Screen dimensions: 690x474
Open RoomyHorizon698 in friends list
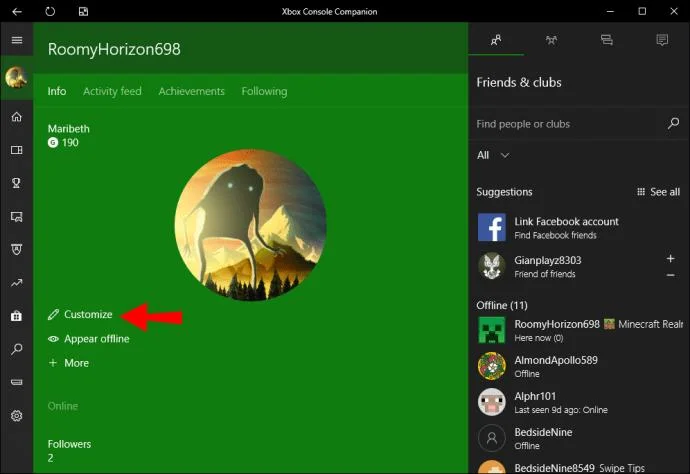579,330
